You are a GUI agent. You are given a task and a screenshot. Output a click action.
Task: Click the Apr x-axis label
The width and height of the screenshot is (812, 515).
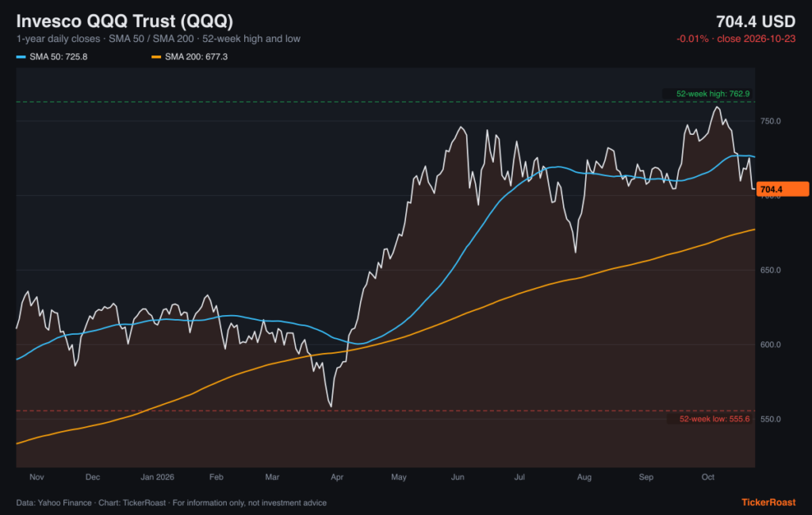pos(337,477)
